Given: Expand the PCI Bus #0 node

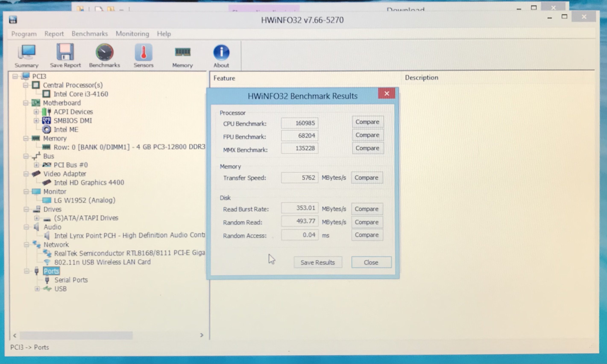Looking at the screenshot, I should [36, 165].
